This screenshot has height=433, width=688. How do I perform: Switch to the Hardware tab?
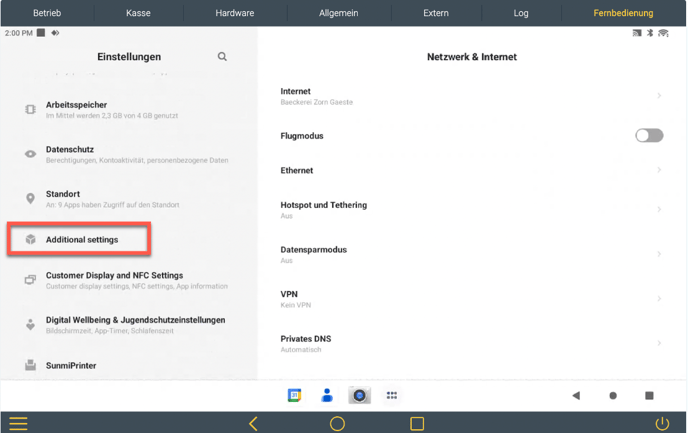tap(235, 13)
